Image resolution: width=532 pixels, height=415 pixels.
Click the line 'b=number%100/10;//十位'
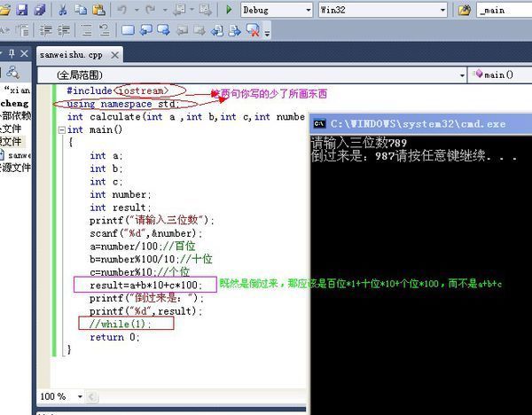coord(151,259)
